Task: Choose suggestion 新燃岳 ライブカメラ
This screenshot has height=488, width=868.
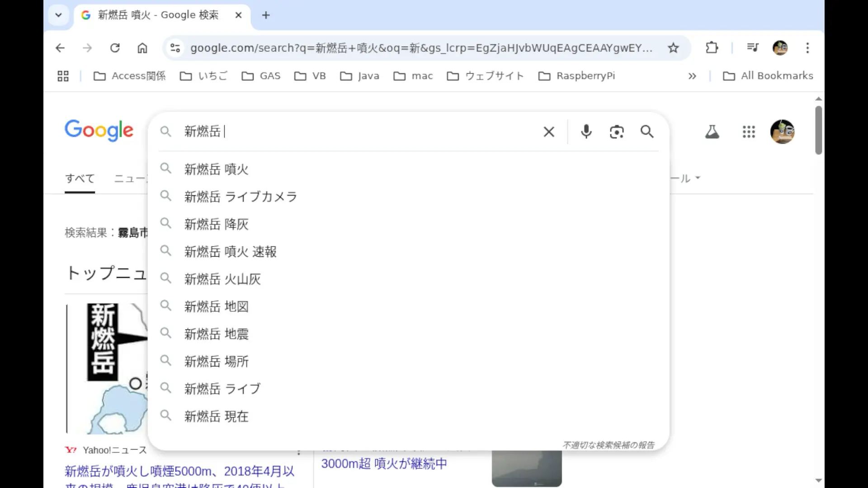Action: 408,197
